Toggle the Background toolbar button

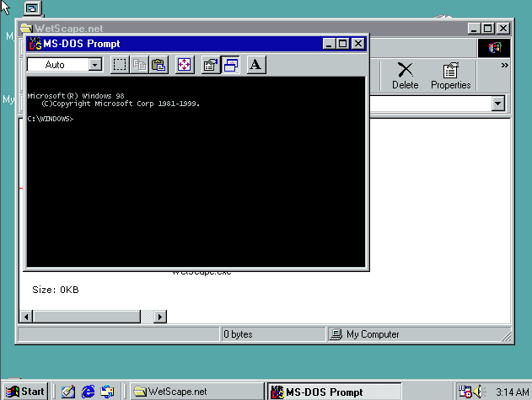click(x=231, y=65)
